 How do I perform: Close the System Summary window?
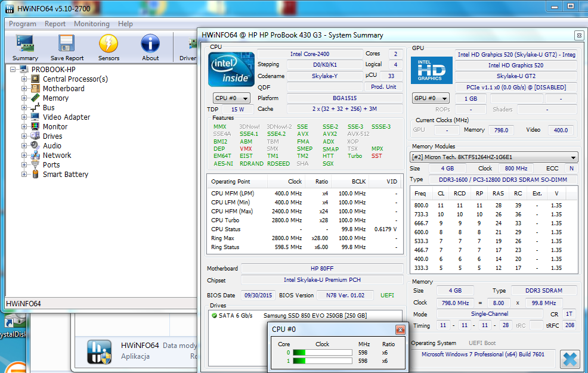click(x=579, y=36)
